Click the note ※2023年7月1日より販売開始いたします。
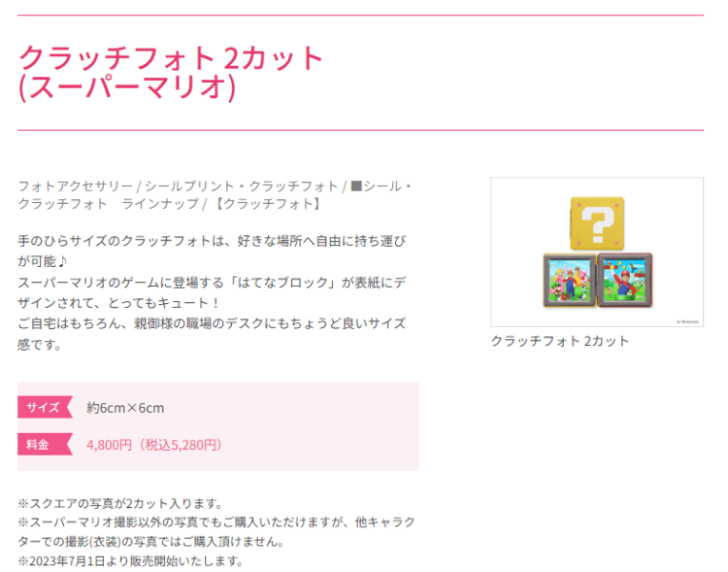This screenshot has height=572, width=728. [x=130, y=561]
